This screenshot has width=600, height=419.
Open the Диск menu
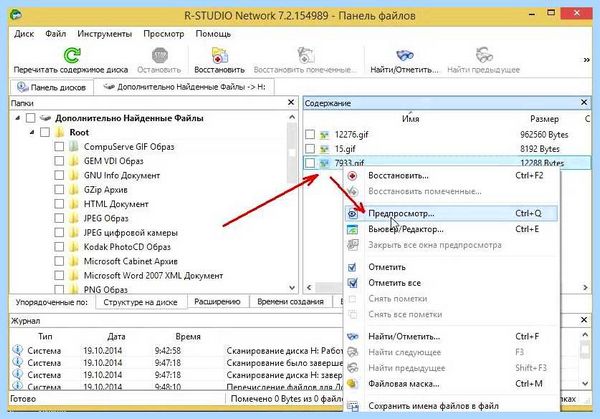coord(24,34)
